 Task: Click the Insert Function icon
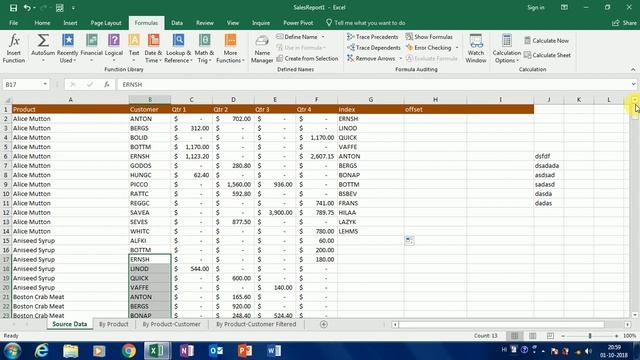click(x=13, y=49)
